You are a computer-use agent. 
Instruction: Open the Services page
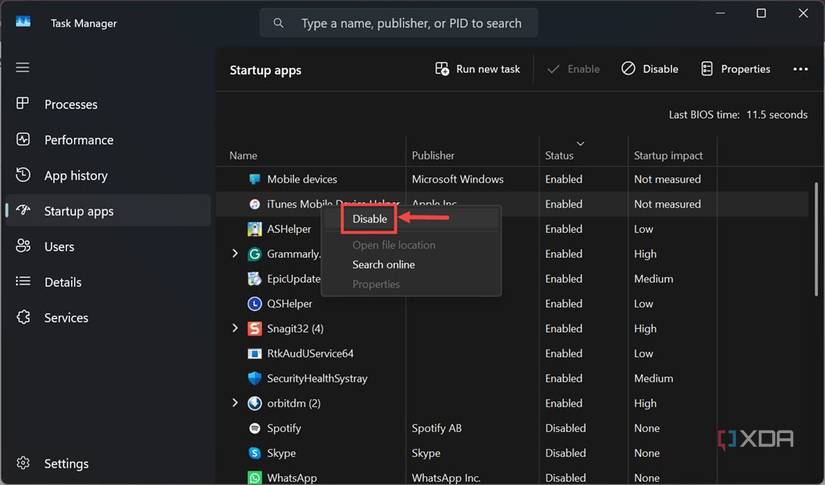point(66,317)
